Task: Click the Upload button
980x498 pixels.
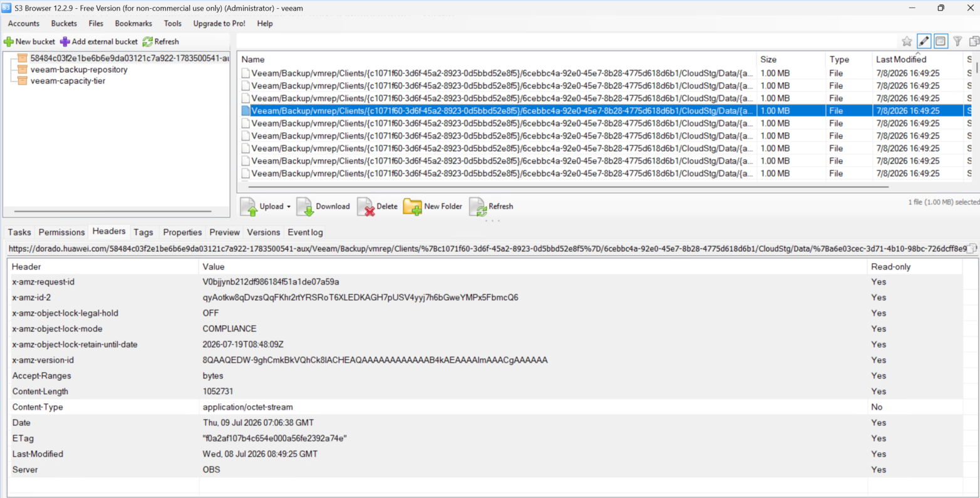Action: tap(262, 206)
